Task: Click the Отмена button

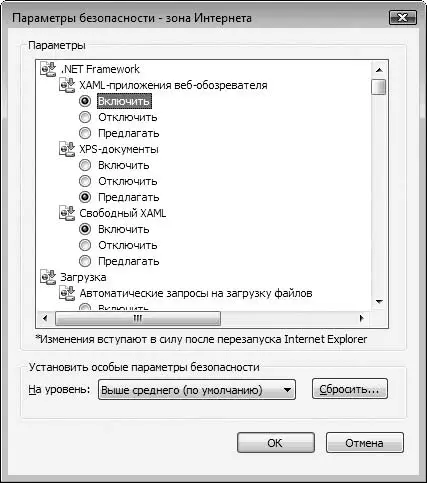Action: pyautogui.click(x=365, y=443)
